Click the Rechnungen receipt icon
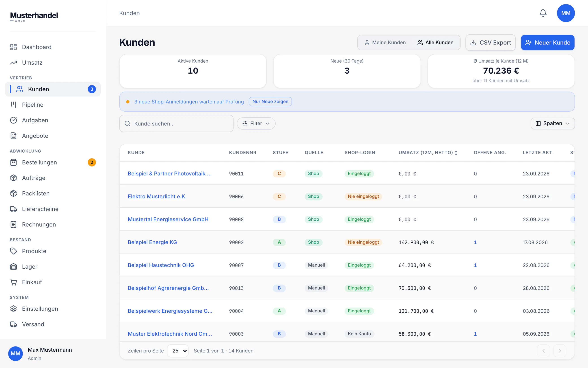 point(14,224)
